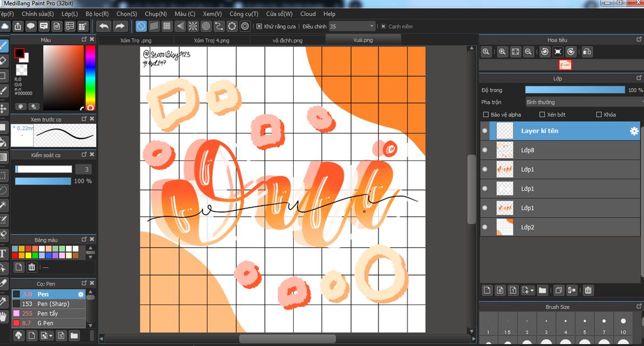Toggle the Cạnh mềm checkbox

383,26
